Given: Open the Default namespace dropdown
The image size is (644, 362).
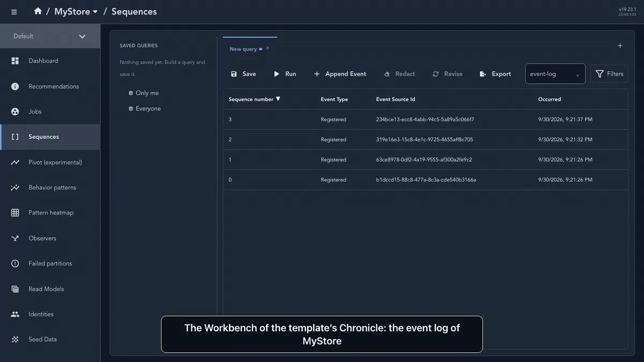Looking at the screenshot, I should point(50,36).
